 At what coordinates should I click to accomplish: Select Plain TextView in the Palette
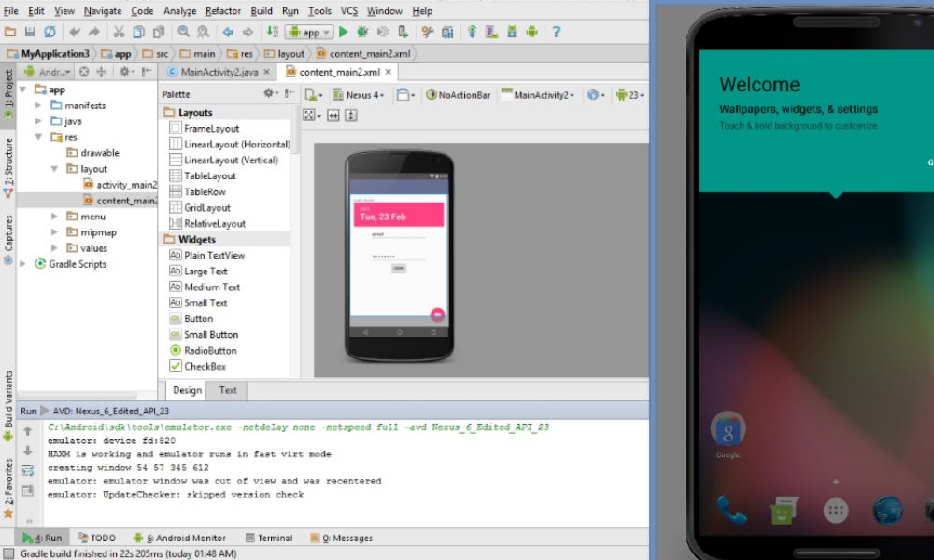[207, 256]
